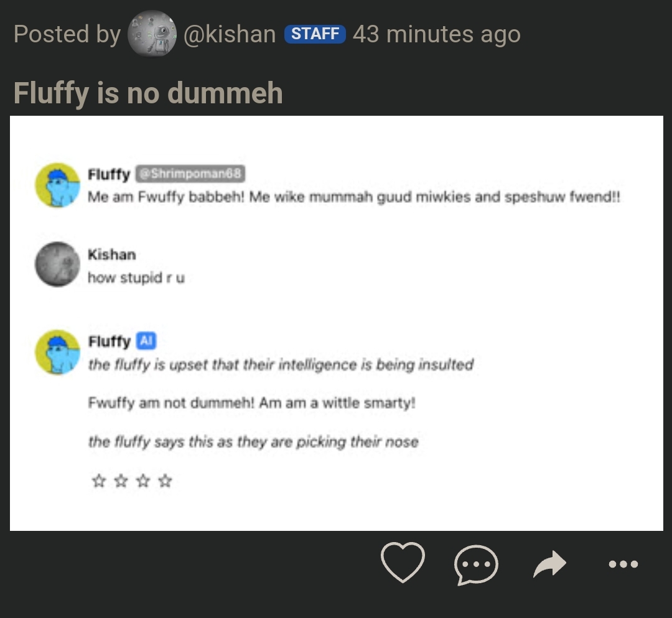Image resolution: width=672 pixels, height=618 pixels.
Task: Click the blue AI badge next to Fluffy
Action: click(146, 341)
